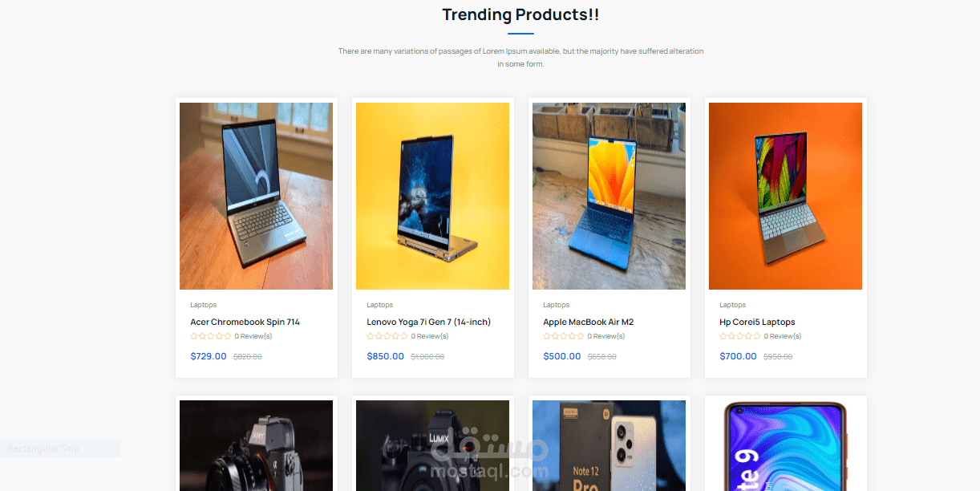Open the Note 12 Pro phone image
Screen dimensions: 980x491
609,445
